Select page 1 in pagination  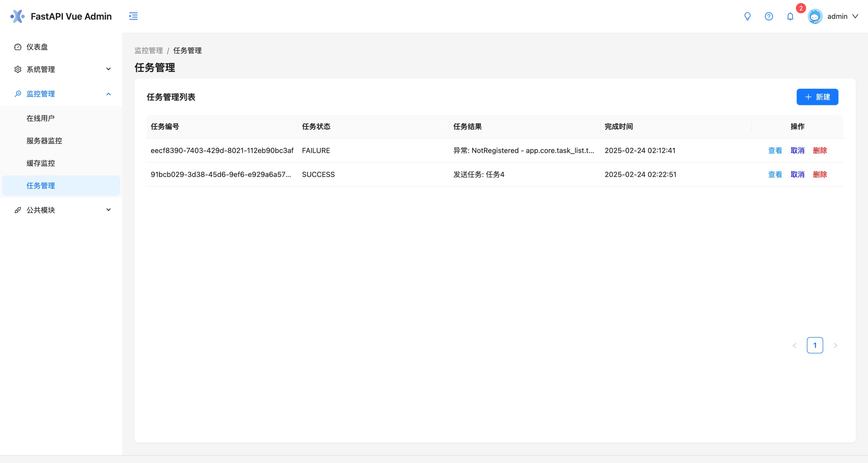(815, 345)
